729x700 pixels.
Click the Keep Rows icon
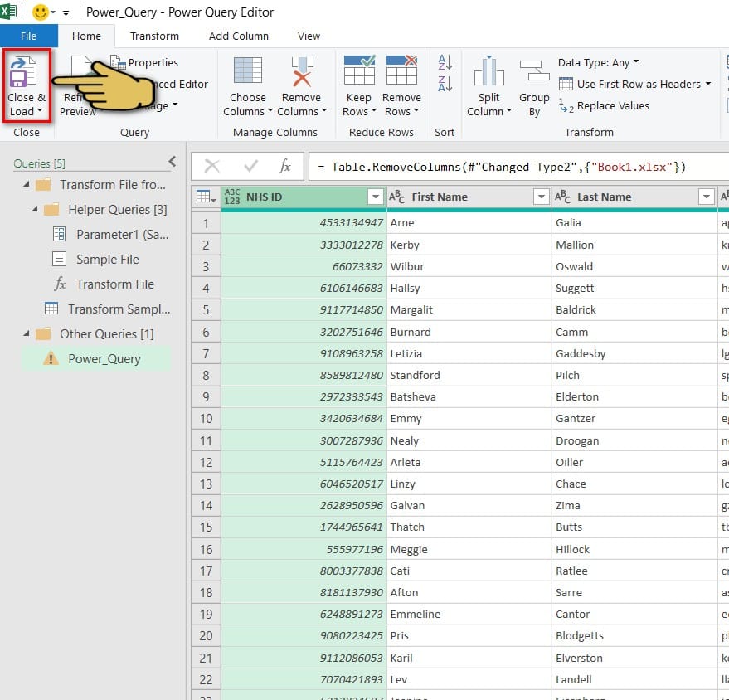(x=359, y=70)
